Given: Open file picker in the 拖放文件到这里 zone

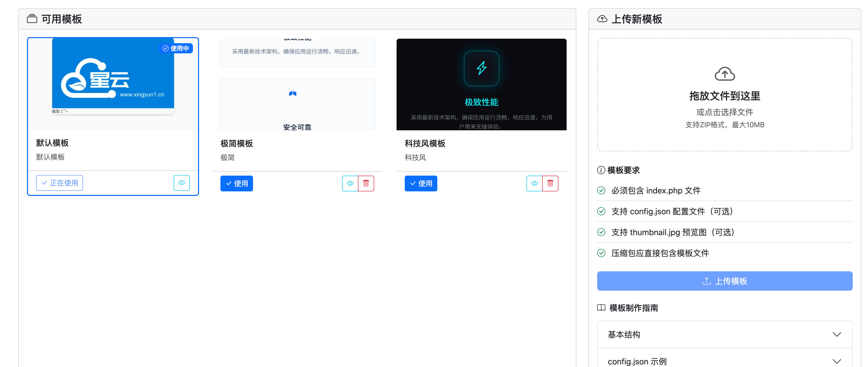Looking at the screenshot, I should (725, 95).
